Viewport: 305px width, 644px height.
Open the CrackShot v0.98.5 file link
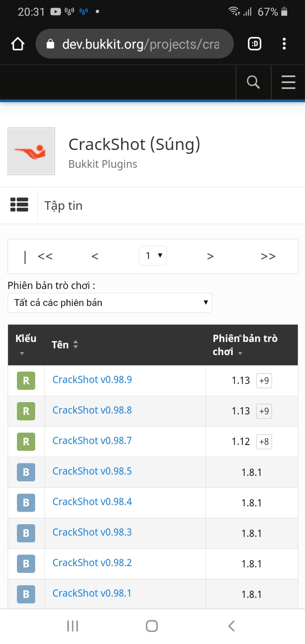92,471
